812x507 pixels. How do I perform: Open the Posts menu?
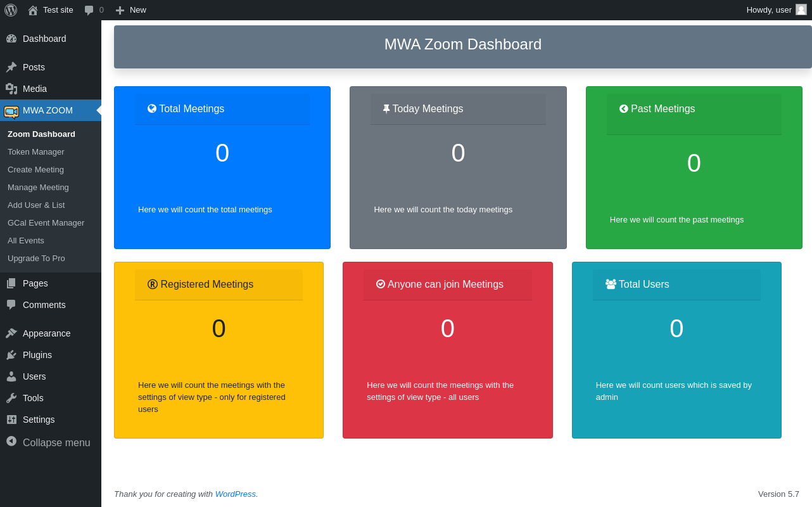point(51,67)
